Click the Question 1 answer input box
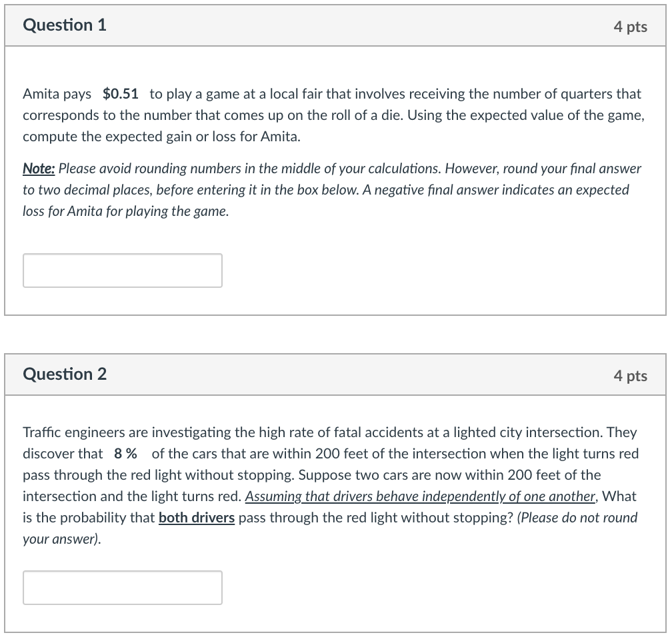672x637 pixels. click(x=123, y=270)
